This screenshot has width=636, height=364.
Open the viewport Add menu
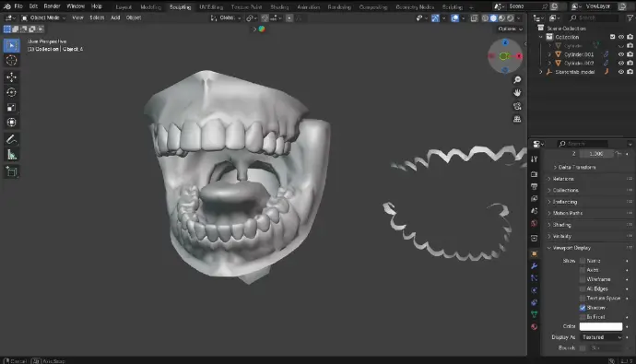pyautogui.click(x=115, y=18)
